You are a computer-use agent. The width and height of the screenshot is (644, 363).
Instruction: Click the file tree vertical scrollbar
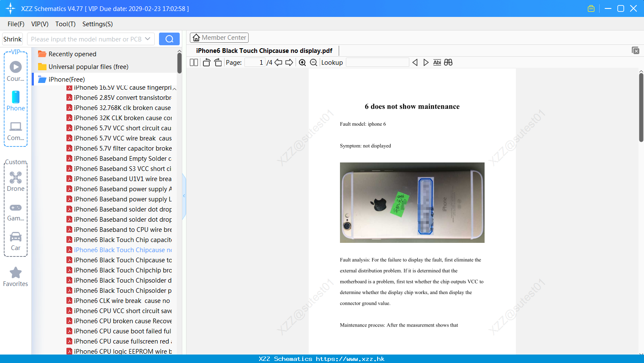[x=179, y=63]
